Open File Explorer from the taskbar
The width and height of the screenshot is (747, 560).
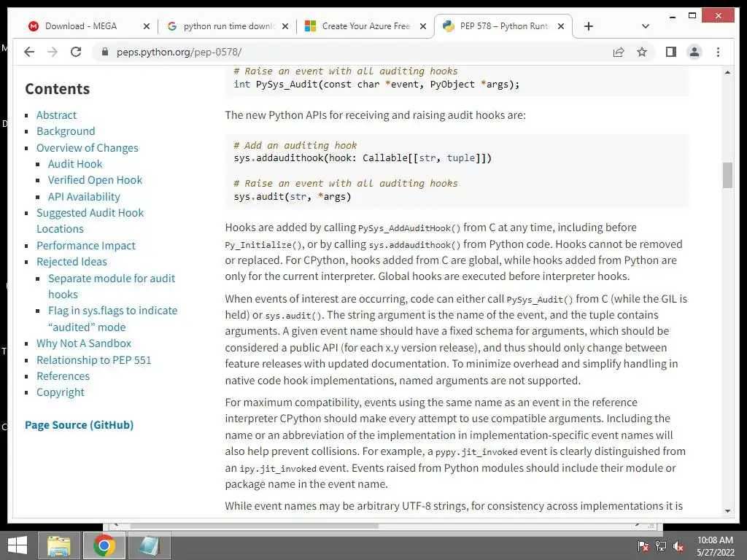tap(59, 545)
